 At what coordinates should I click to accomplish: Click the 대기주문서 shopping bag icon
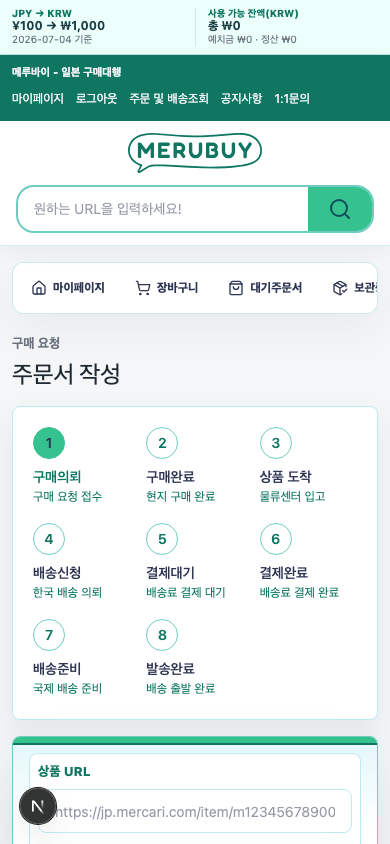pyautogui.click(x=236, y=288)
